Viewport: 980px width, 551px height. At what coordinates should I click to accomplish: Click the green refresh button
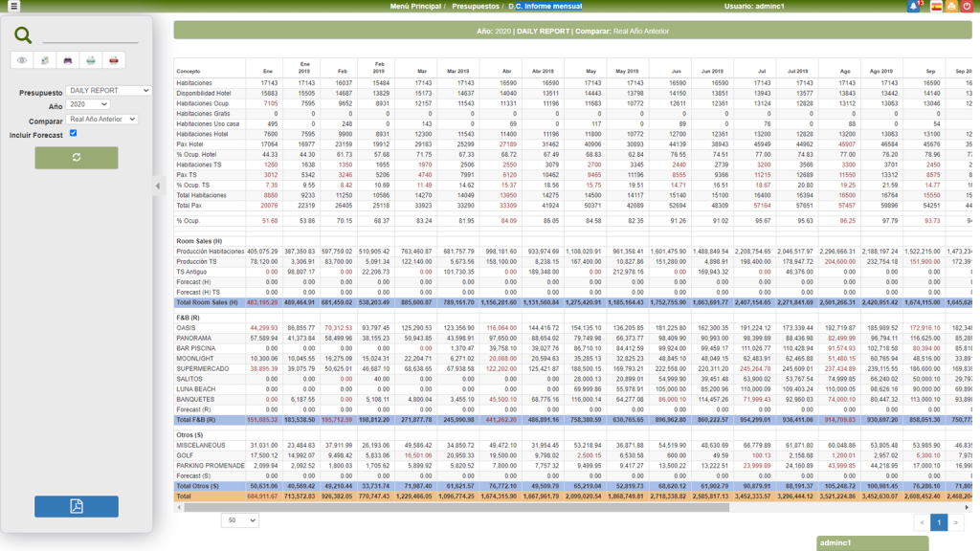tap(77, 158)
